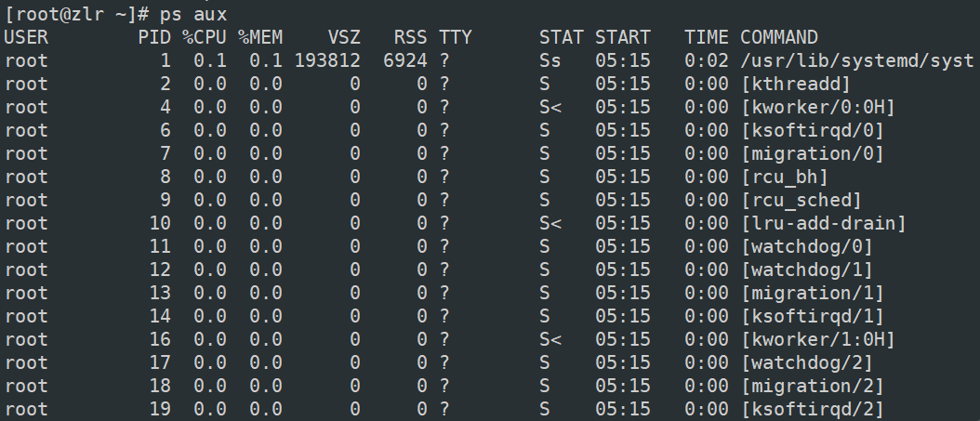Click PID 19 in the process list
The image size is (980, 421).
click(160, 409)
